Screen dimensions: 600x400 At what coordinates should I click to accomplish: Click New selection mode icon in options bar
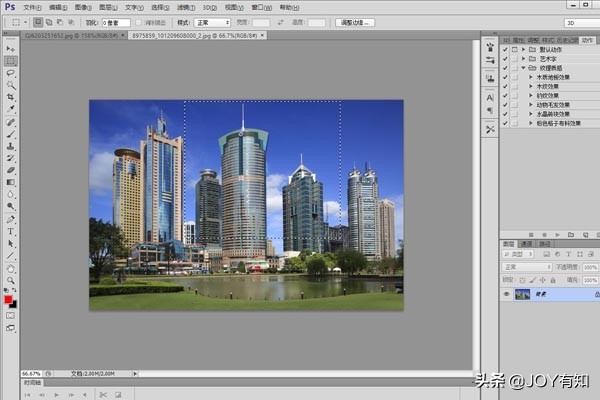point(38,23)
